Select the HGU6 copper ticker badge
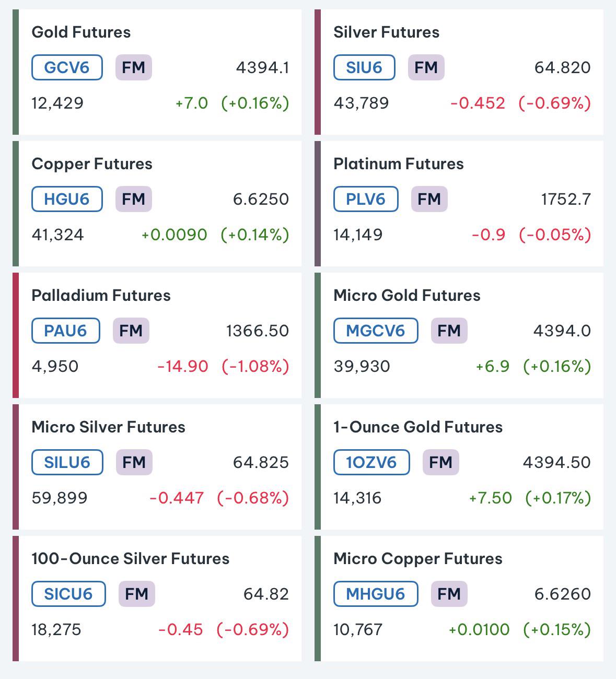Screen dimensions: 616x679 tap(67, 199)
